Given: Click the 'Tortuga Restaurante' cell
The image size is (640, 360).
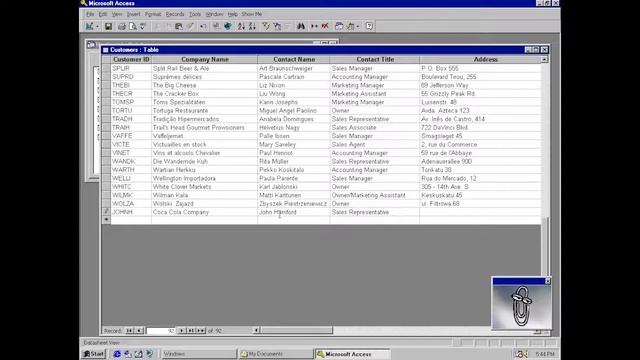Looking at the screenshot, I should click(x=204, y=111).
